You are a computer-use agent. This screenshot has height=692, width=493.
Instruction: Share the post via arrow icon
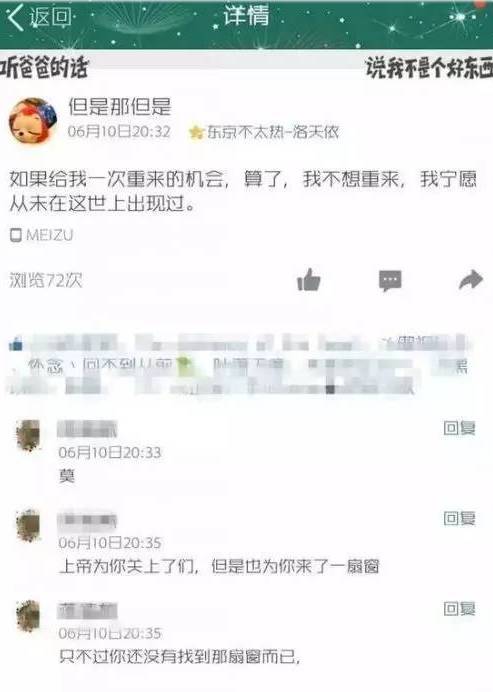point(470,280)
